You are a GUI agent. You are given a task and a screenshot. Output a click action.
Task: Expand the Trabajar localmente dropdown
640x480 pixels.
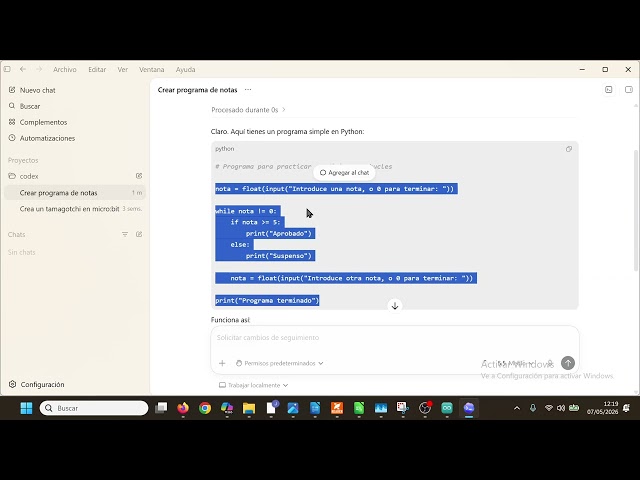(x=253, y=385)
